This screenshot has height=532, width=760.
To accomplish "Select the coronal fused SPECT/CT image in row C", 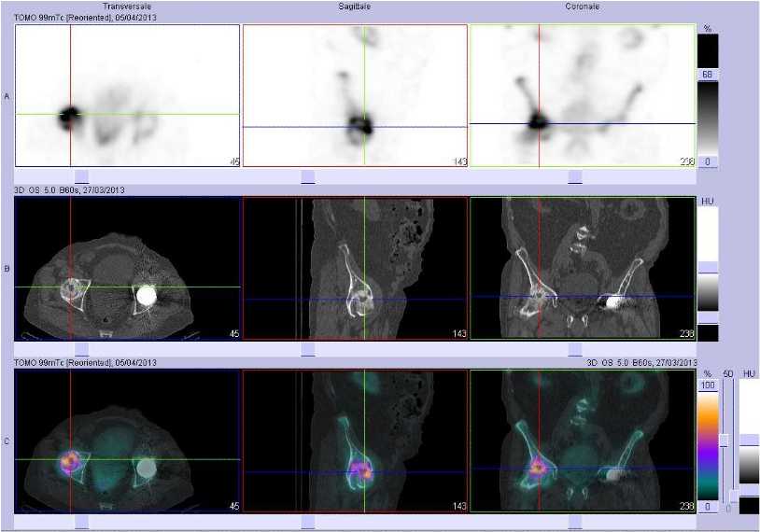I will point(583,441).
